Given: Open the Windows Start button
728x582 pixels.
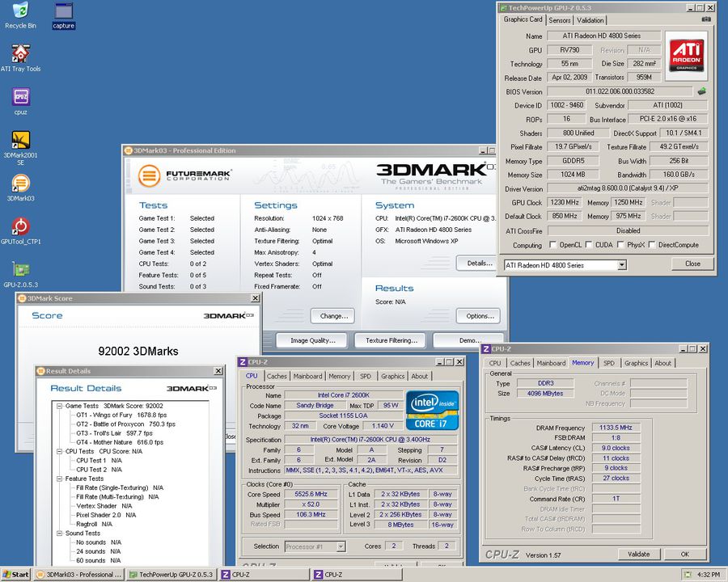Looking at the screenshot, I should [x=15, y=575].
